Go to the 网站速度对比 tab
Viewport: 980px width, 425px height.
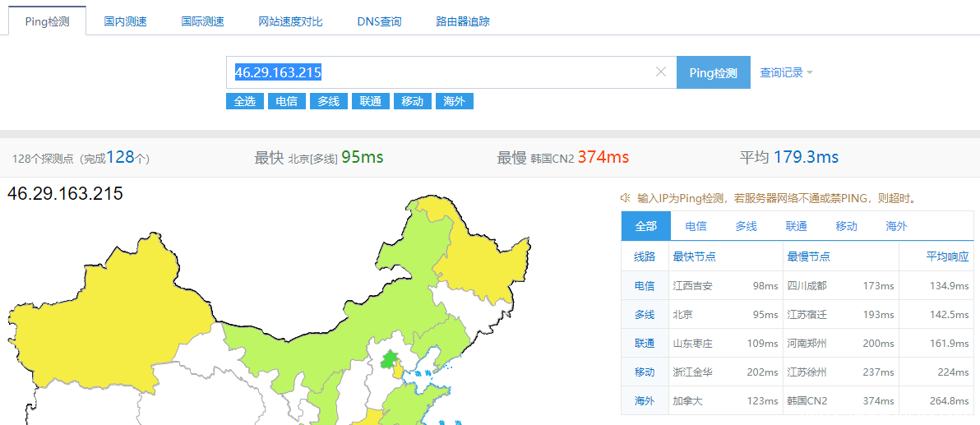[290, 21]
